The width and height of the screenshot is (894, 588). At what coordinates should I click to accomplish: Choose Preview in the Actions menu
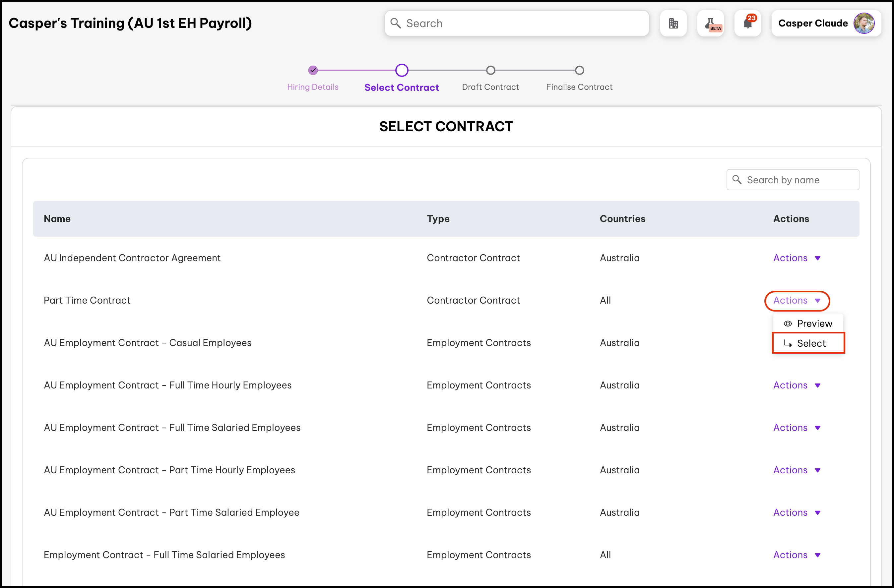814,323
